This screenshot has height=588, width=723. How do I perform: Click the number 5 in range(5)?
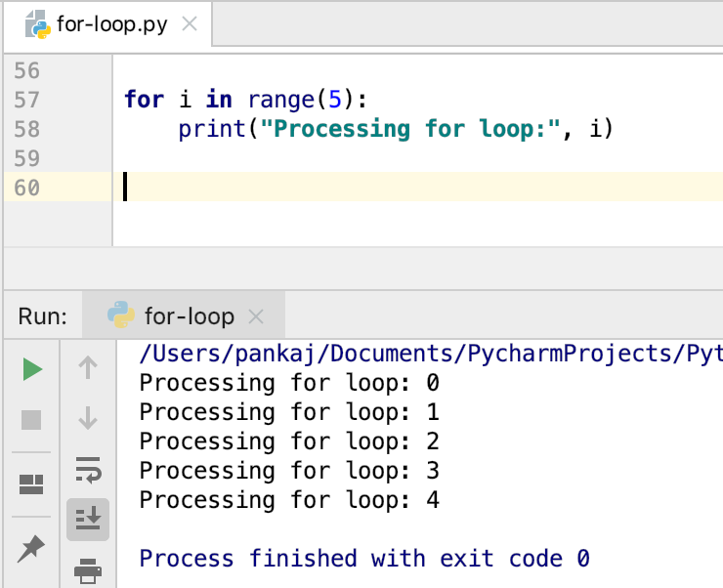335,100
